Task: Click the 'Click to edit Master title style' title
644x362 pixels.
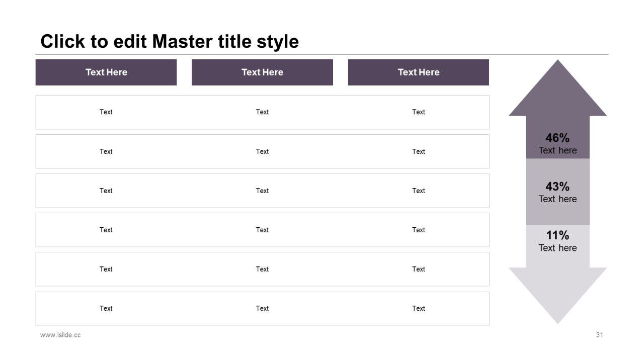Action: click(170, 41)
